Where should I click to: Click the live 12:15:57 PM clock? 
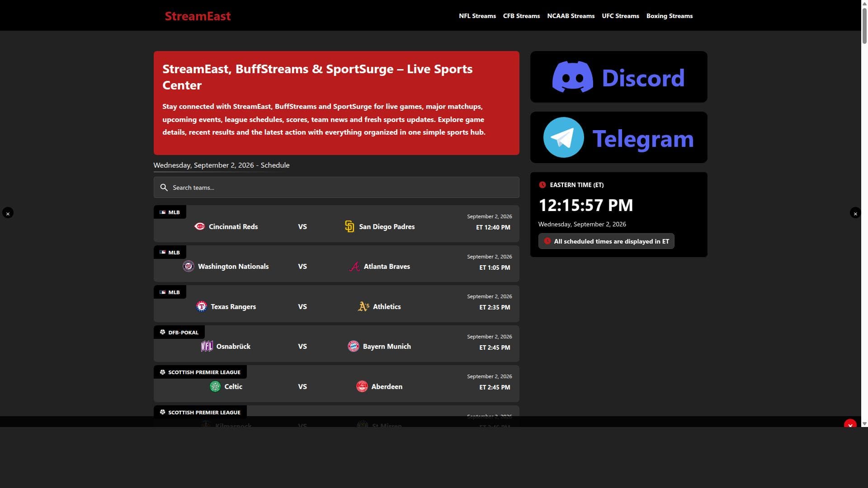[586, 205]
